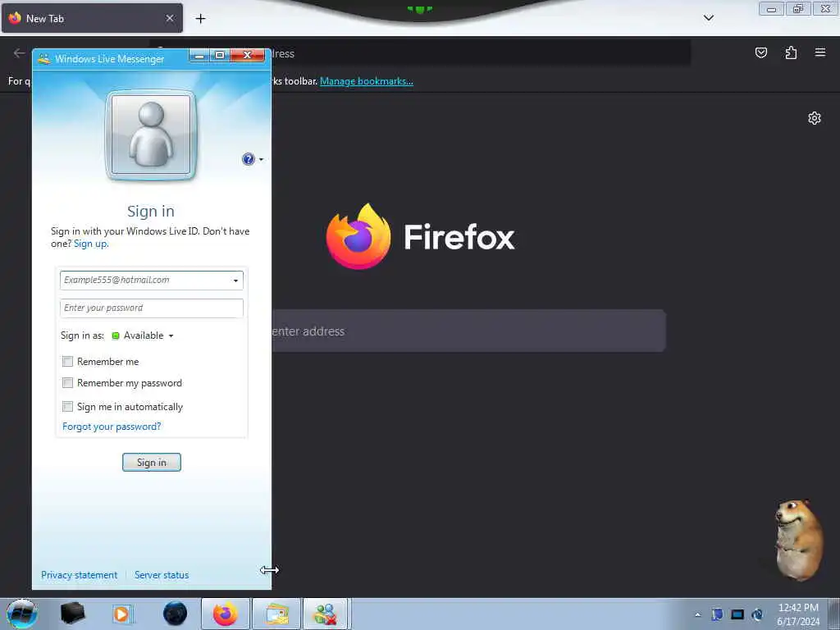Open the Server status link
Viewport: 840px width, 630px height.
coord(162,575)
